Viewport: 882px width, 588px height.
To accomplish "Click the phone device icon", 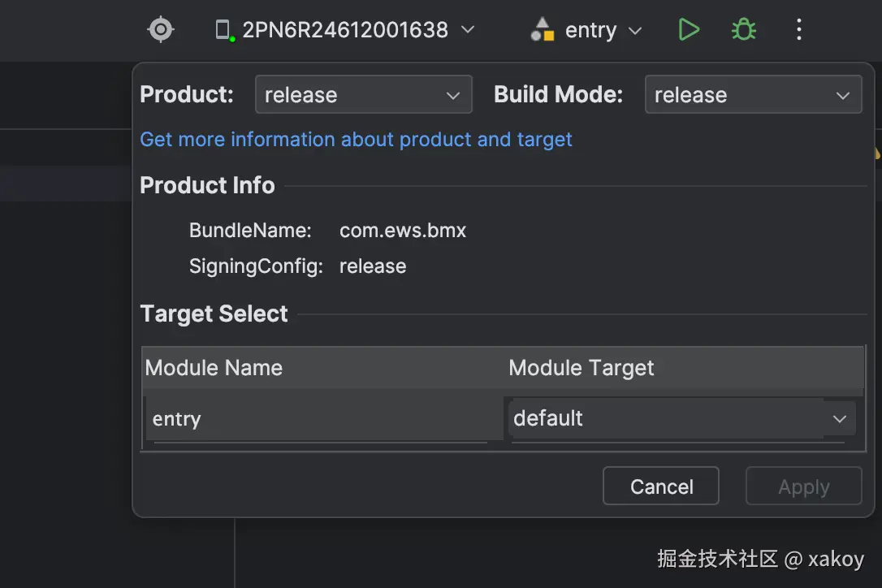I will (x=223, y=31).
